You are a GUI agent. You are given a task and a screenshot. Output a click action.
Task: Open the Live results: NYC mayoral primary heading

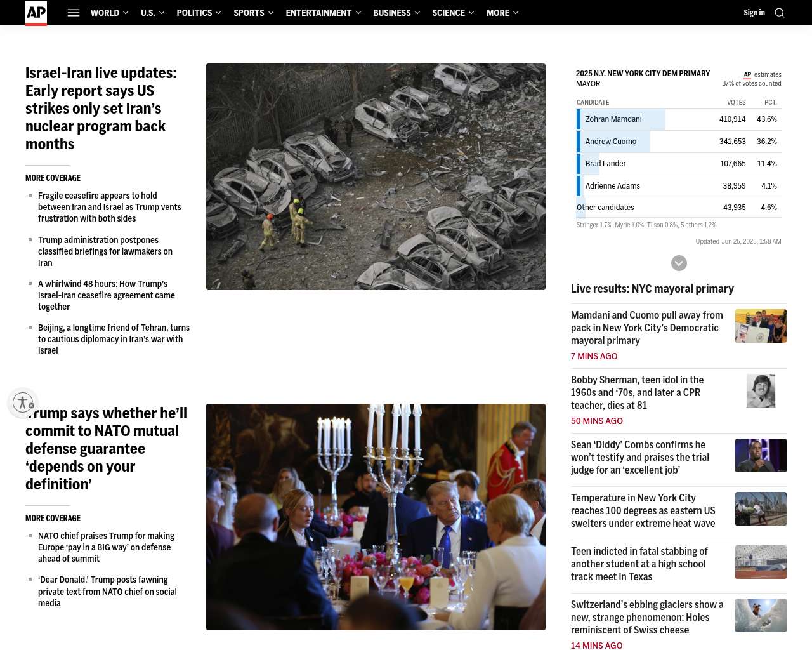click(652, 289)
